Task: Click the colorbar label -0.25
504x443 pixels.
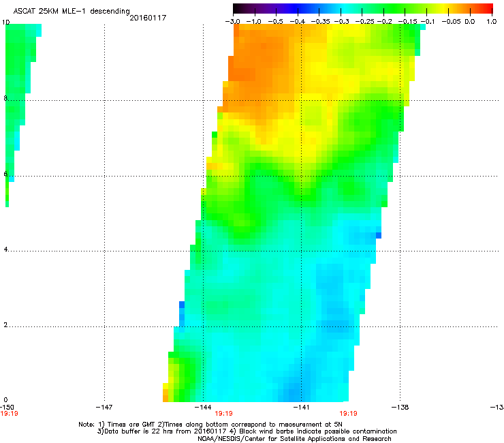Action: click(364, 22)
